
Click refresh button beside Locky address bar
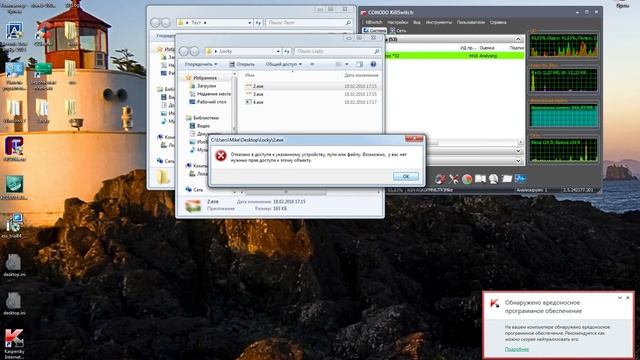(287, 51)
